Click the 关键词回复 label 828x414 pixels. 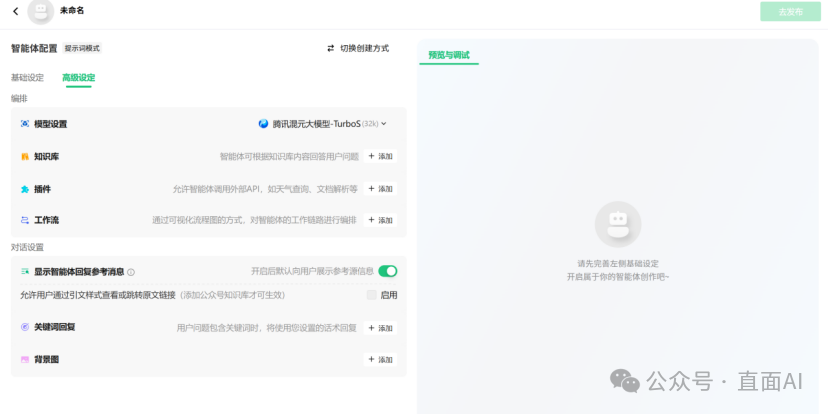(55, 327)
